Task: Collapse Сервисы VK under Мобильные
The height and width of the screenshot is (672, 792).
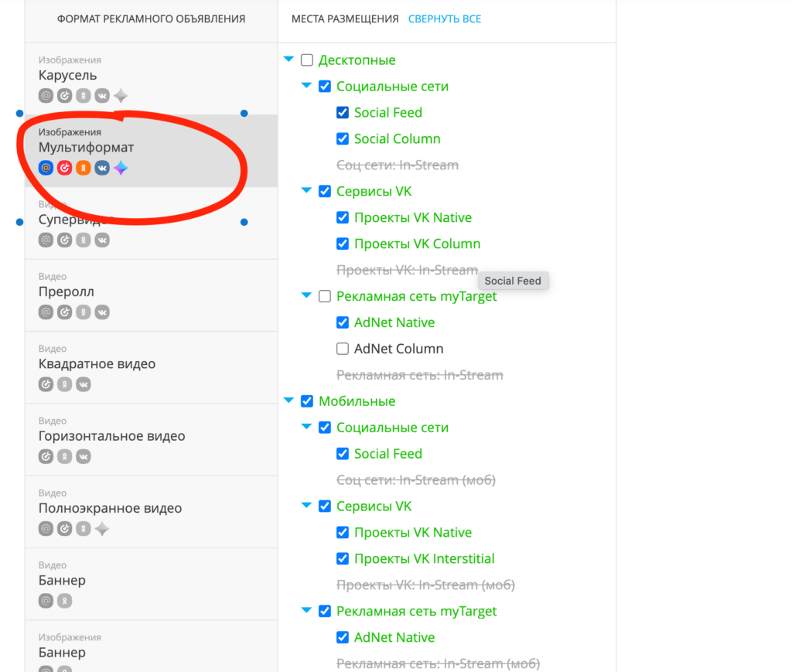Action: click(306, 506)
